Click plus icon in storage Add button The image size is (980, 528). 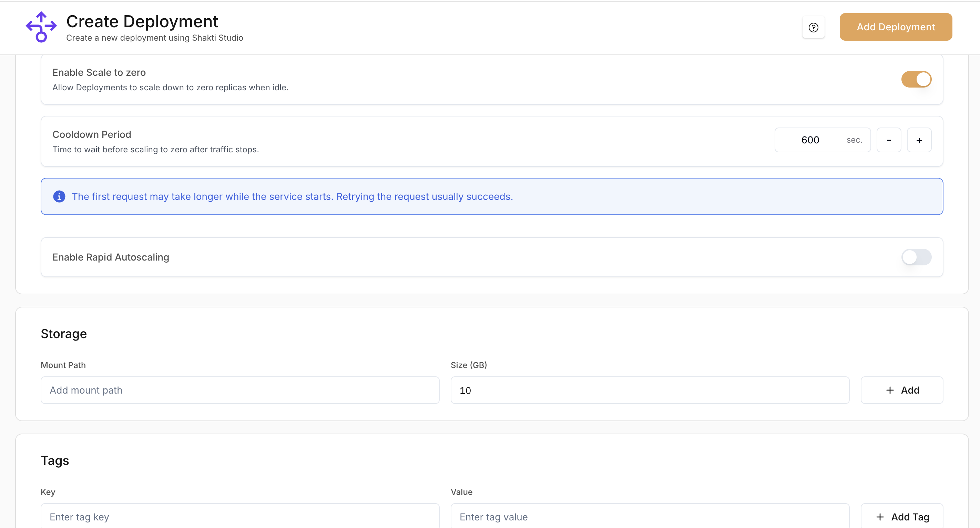click(889, 390)
